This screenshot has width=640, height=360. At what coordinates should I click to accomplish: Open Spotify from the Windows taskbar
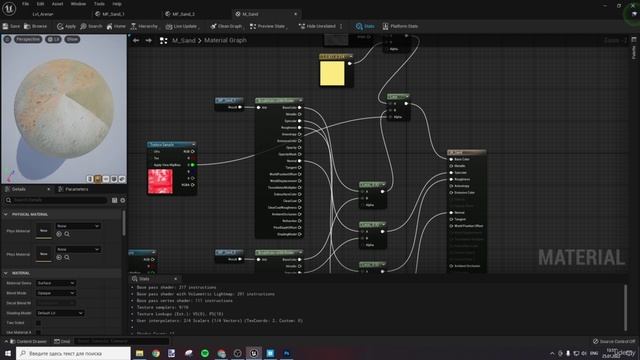(205, 353)
